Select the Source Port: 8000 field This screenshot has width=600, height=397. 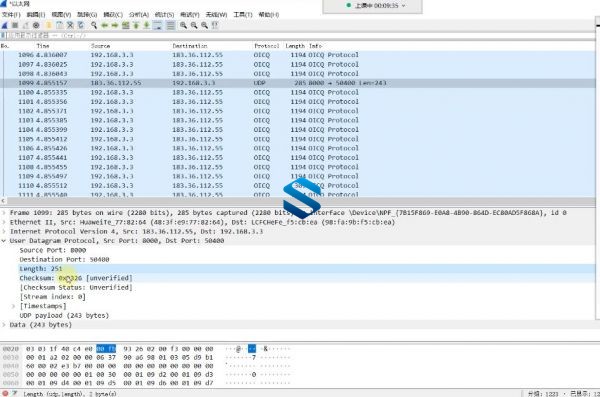coord(53,250)
